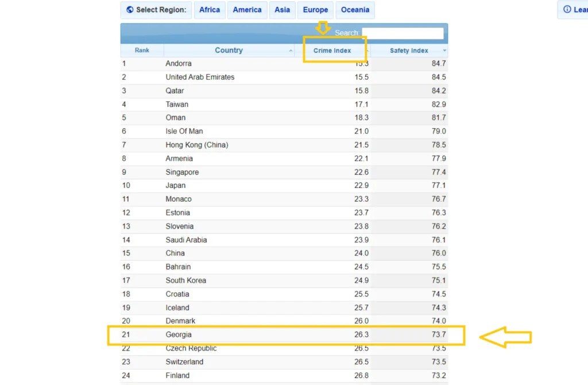The width and height of the screenshot is (588, 385).
Task: Click the Andorra country entry
Action: (179, 63)
